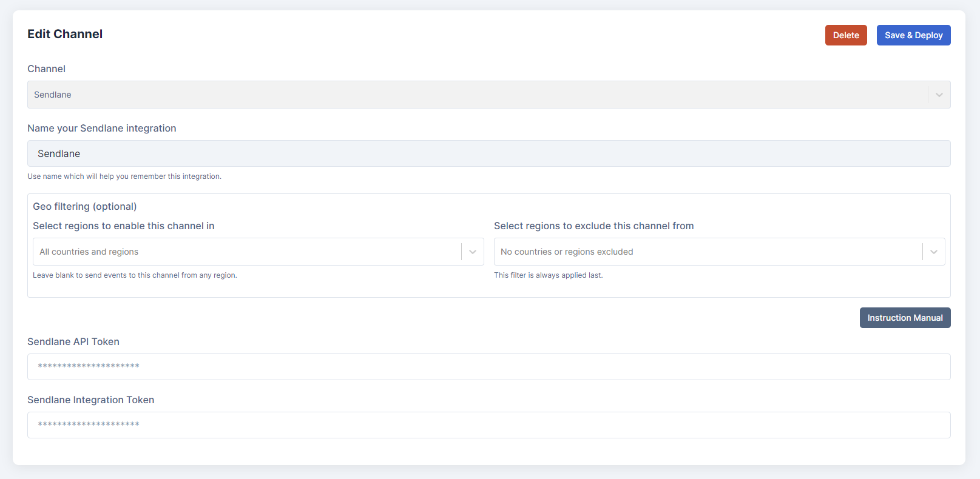Click the chevron of enable-regions selector
Viewport: 980px width, 479px height.
473,252
